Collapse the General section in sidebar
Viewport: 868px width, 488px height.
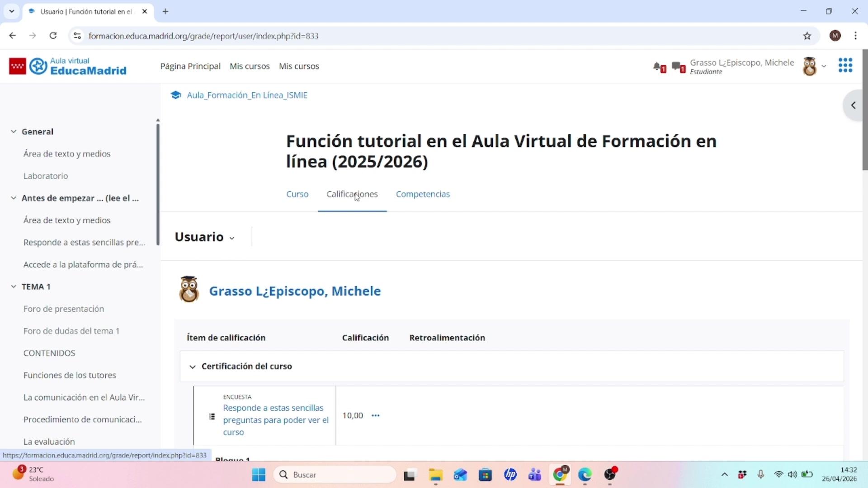pyautogui.click(x=14, y=131)
